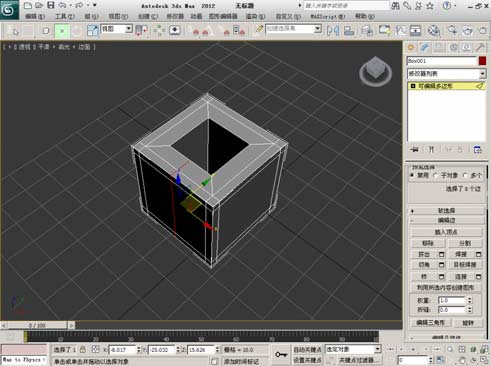491x366 pixels.
Task: Open the 动画 menu
Action: 196,16
